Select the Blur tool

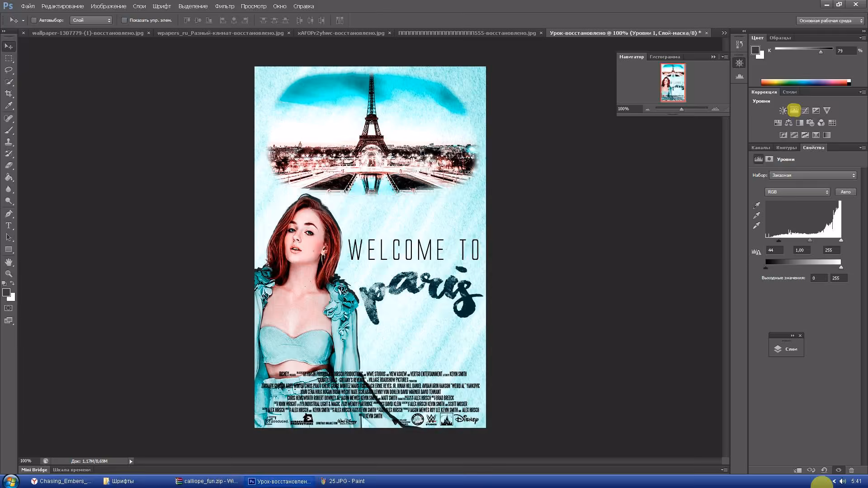click(9, 189)
